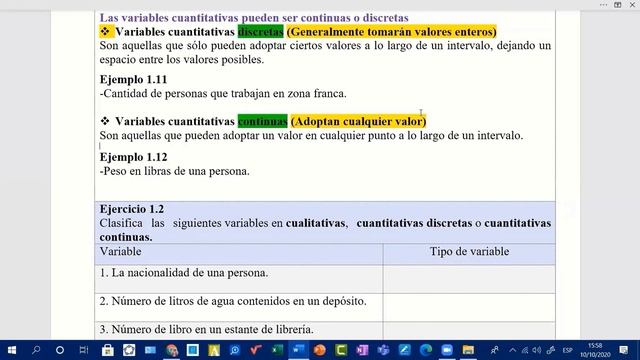Image resolution: width=640 pixels, height=360 pixels.
Task: Open the volume tray icon
Action: 537,350
